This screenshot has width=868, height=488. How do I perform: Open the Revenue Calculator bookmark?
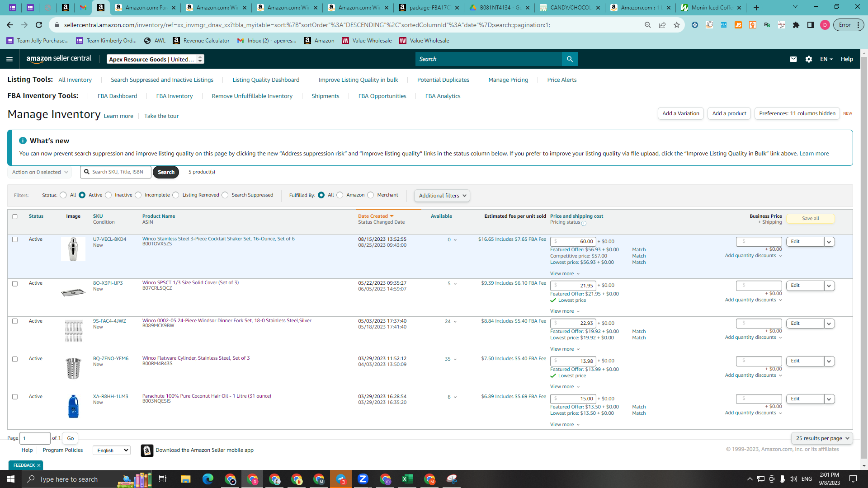[x=201, y=41]
